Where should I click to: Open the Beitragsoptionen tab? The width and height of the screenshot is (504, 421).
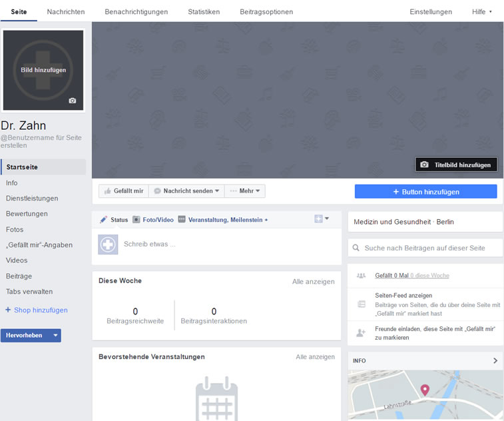point(266,12)
